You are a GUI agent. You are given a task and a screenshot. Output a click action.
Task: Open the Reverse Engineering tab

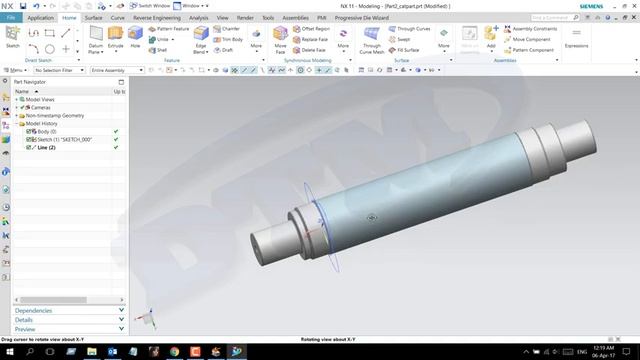click(x=157, y=18)
